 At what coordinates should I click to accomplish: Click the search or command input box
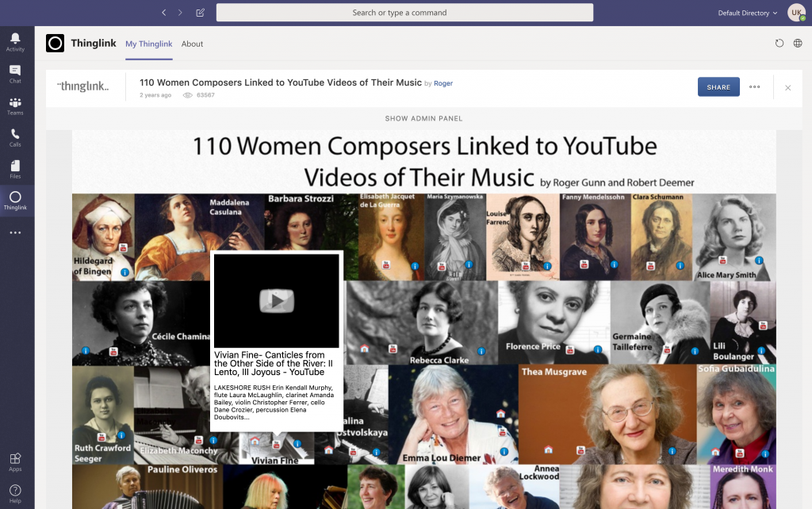pos(404,13)
